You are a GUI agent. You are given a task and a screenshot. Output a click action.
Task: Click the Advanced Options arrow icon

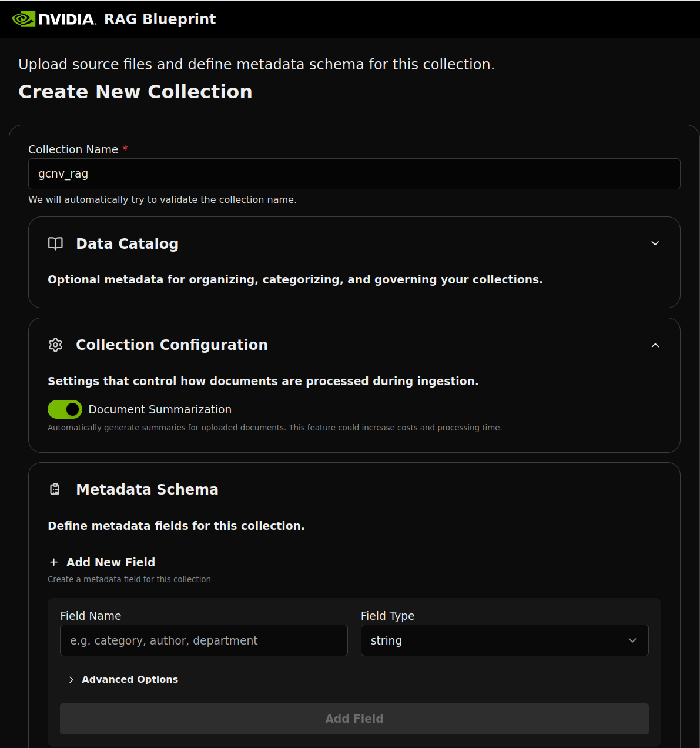click(x=71, y=680)
